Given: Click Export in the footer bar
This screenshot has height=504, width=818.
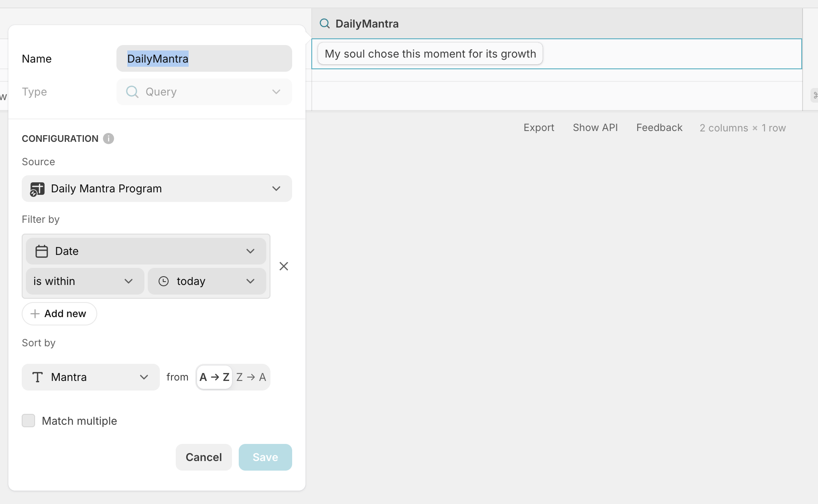Looking at the screenshot, I should 539,128.
